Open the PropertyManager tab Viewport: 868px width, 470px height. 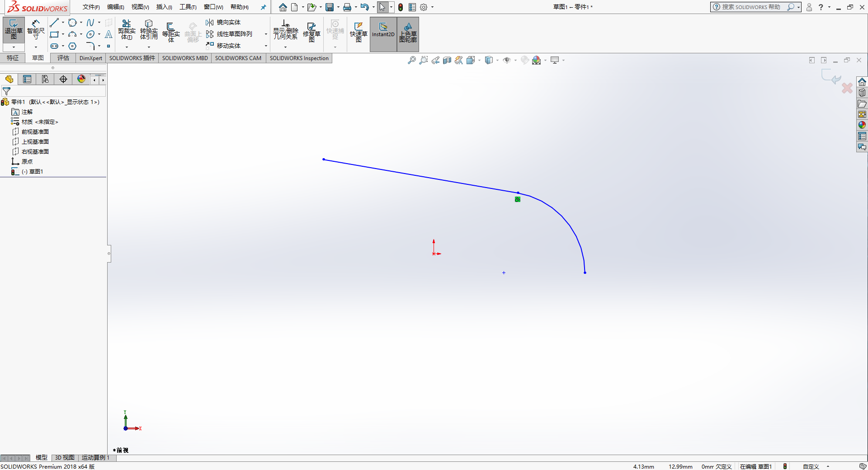pos(27,79)
